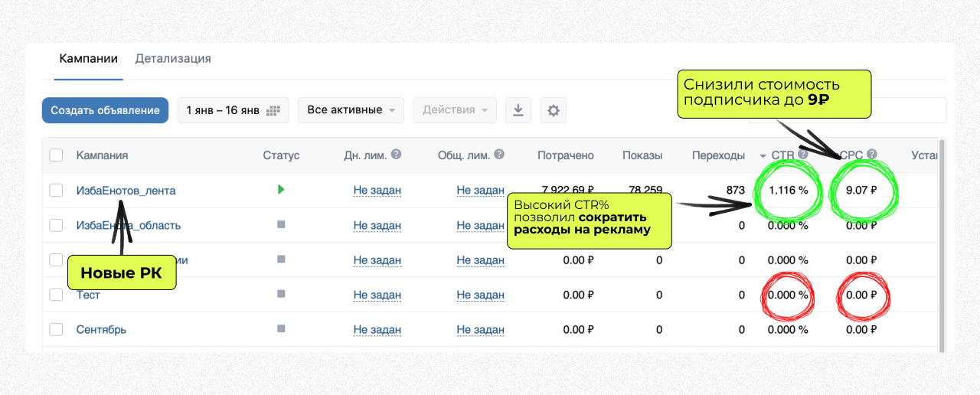The height and width of the screenshot is (395, 980).
Task: Select the Сентябрь campaign checkbox
Action: 56,329
